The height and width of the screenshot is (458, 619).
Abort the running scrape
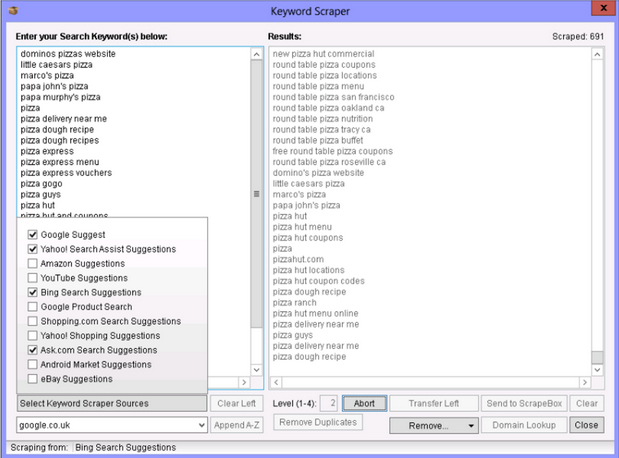point(364,403)
